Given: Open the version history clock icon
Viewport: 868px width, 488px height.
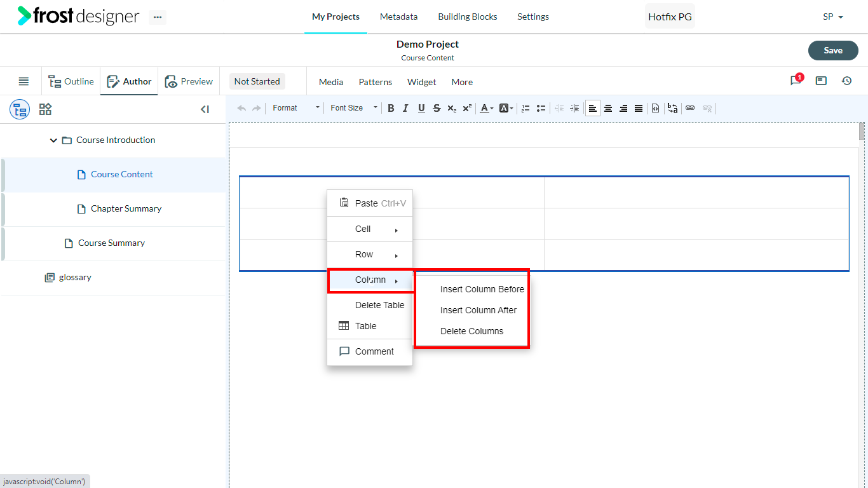Looking at the screenshot, I should point(846,81).
